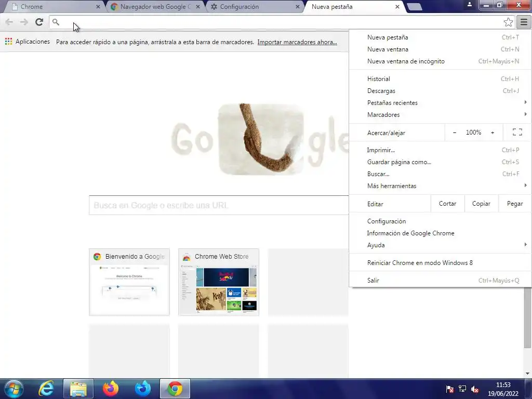Click the back navigation arrow
Viewport: 532px width, 399px height.
pos(9,22)
